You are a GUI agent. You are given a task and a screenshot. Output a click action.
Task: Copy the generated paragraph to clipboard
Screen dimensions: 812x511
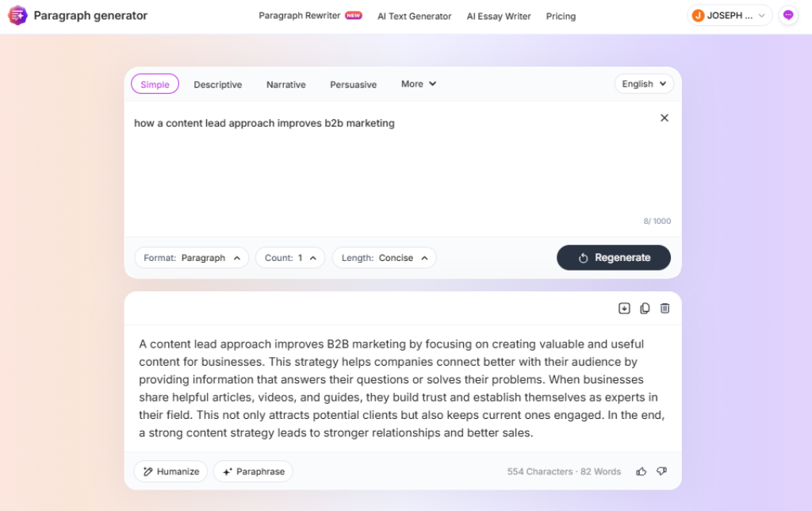pyautogui.click(x=645, y=309)
